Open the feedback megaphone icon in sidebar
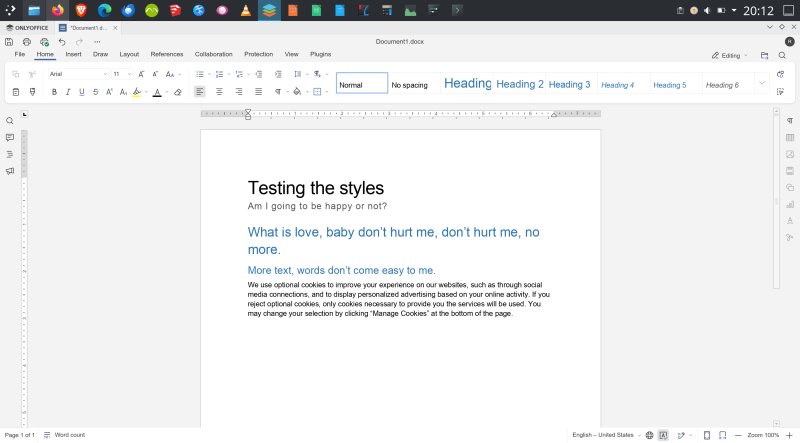This screenshot has height=443, width=800. (10, 171)
